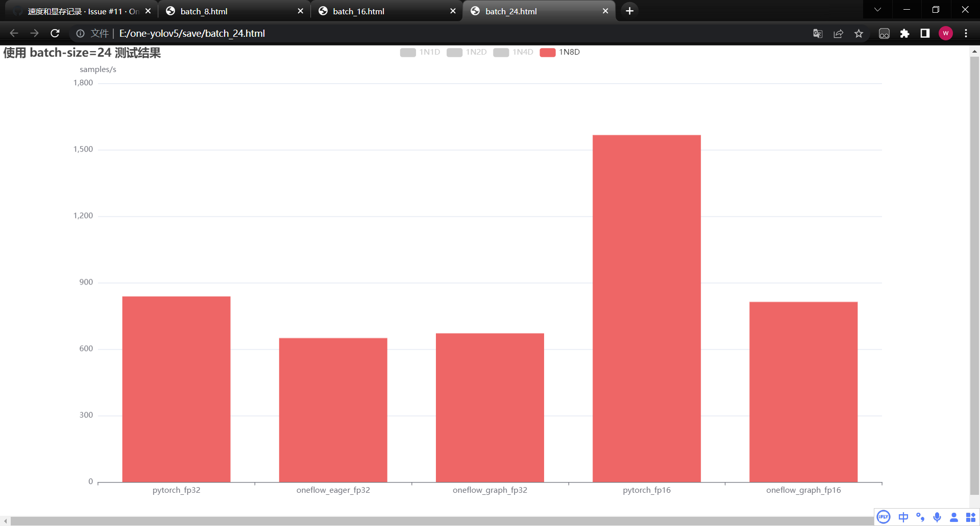
Task: Click the pytorch_fp16 bar
Action: pyautogui.click(x=647, y=308)
